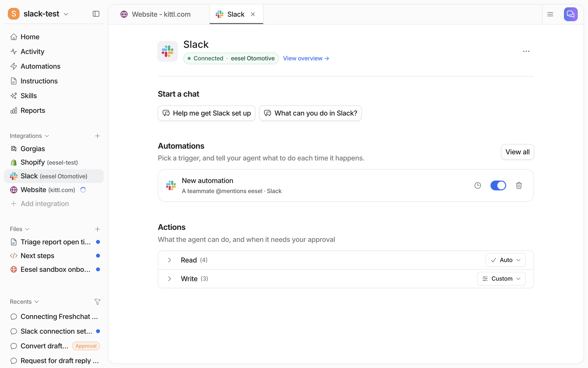Open Instructions in sidebar
The image size is (588, 368).
coord(54,81)
